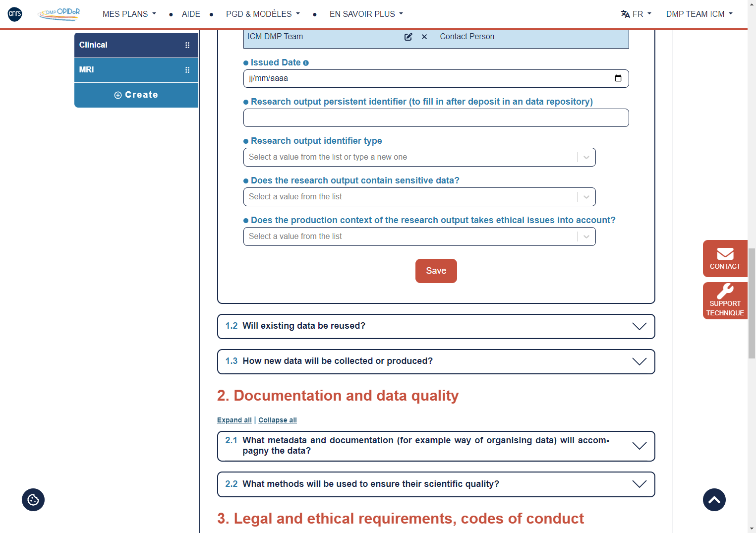Open the FR language dropdown
The height and width of the screenshot is (533, 756).
point(641,14)
